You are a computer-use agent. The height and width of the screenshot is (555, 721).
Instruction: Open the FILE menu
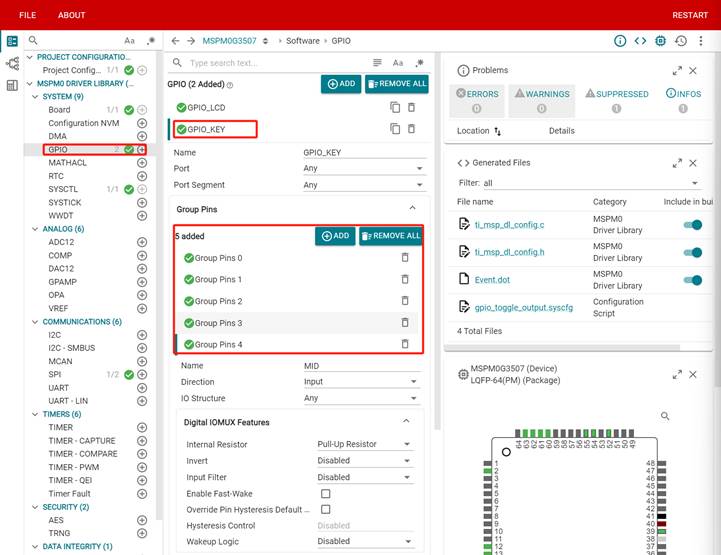point(28,15)
